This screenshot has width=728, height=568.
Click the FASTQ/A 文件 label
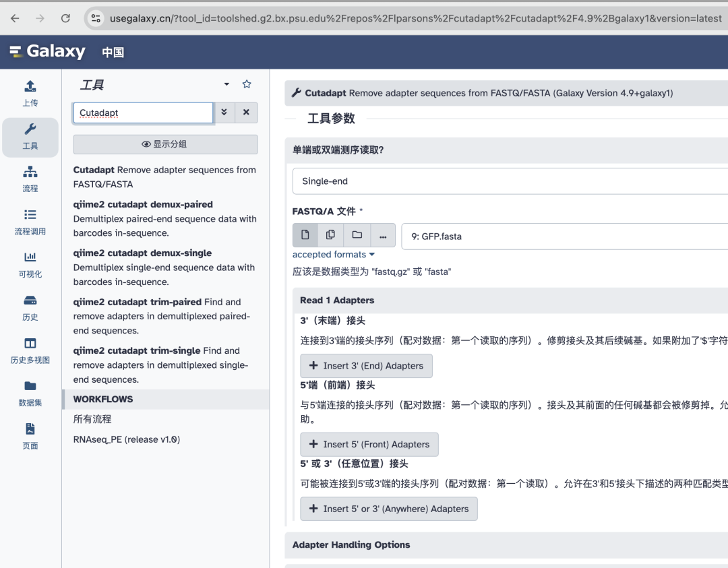click(324, 211)
